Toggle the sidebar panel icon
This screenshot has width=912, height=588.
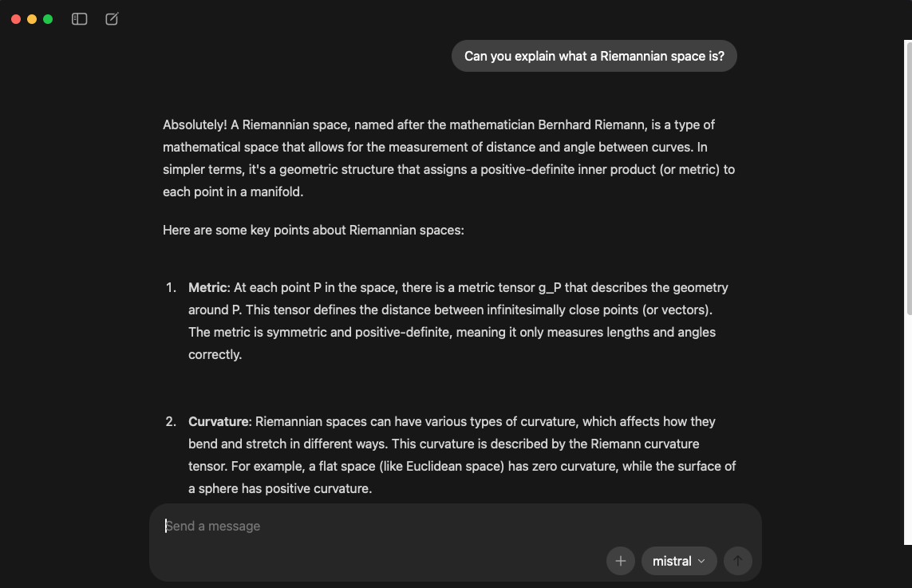79,19
